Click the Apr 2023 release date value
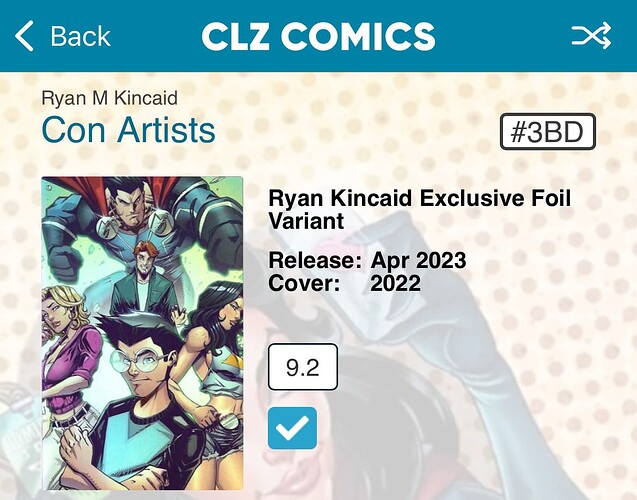The image size is (637, 500). click(x=418, y=260)
